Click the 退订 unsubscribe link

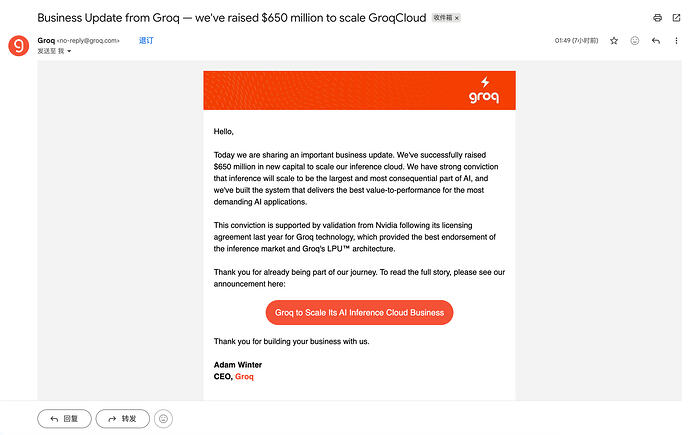tap(146, 40)
